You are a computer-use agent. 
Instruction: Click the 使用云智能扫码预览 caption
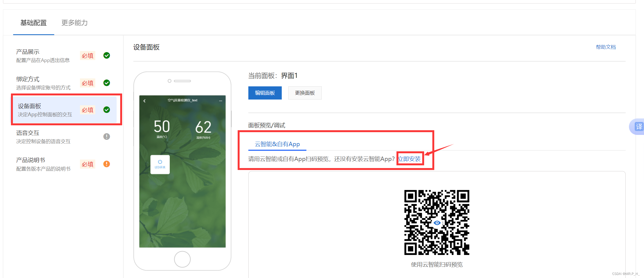[437, 265]
